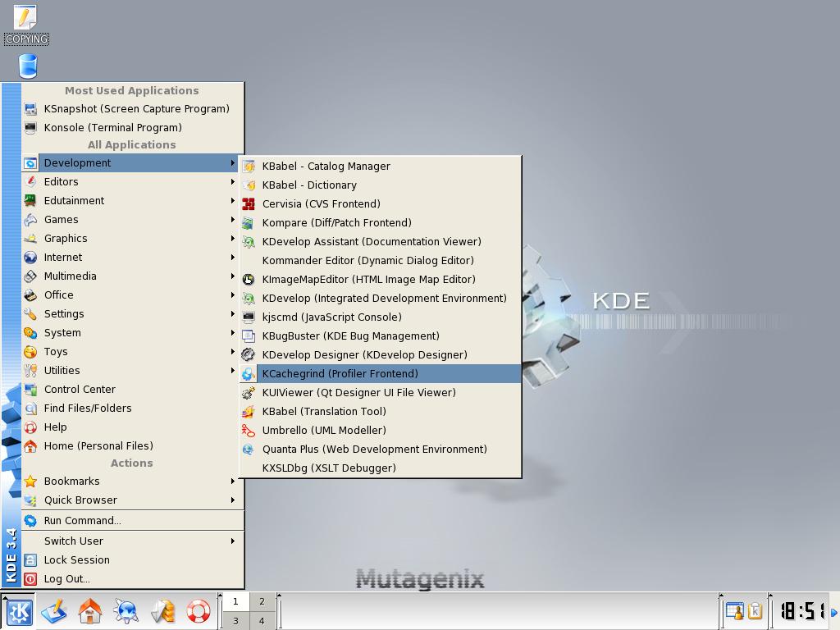Choose Log Out...
This screenshot has width=840, height=630.
(133, 578)
